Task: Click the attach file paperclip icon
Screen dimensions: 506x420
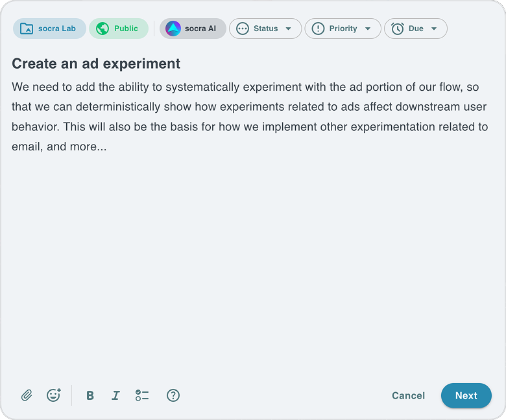Action: [27, 395]
